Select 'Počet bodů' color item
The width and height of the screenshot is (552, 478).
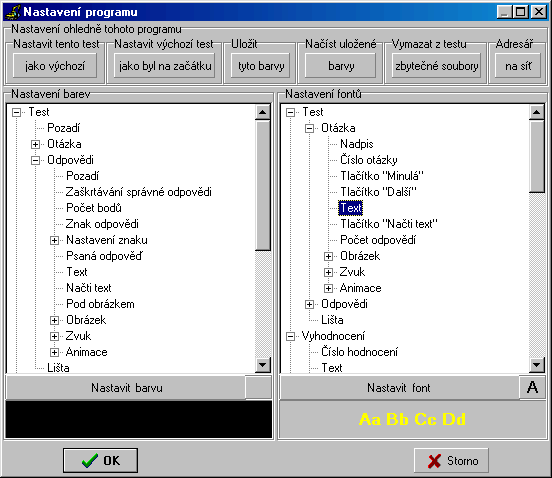(x=94, y=208)
